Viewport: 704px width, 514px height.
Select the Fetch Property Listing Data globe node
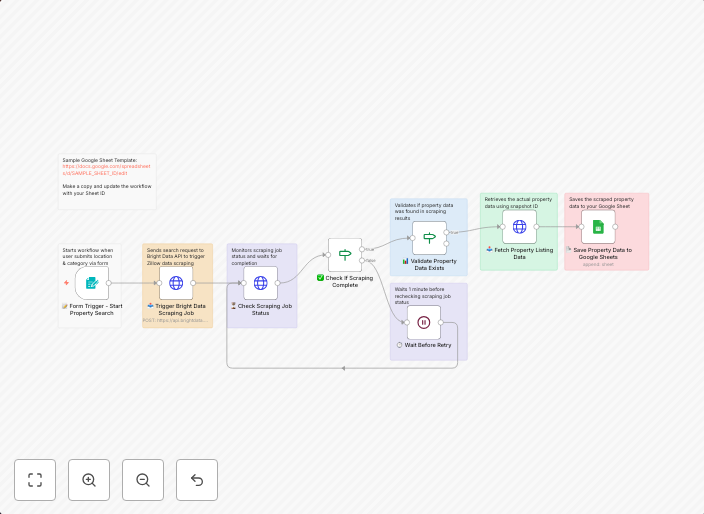coord(519,227)
